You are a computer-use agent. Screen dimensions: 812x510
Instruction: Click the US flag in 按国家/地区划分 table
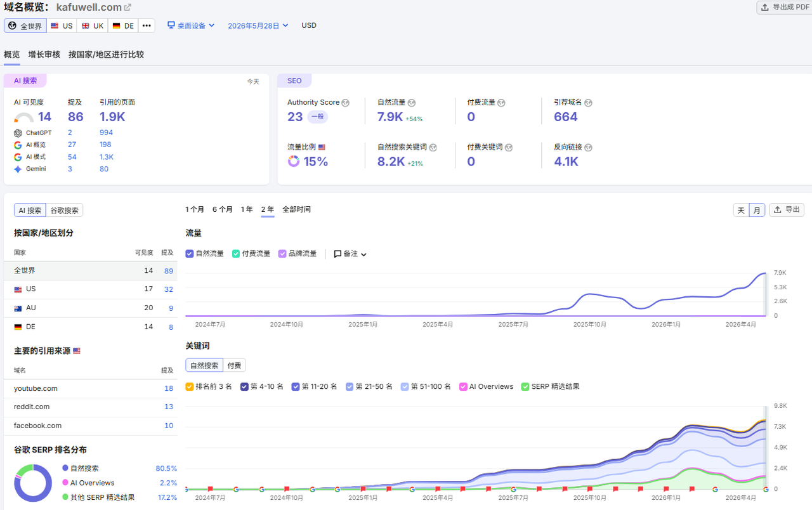tap(18, 289)
